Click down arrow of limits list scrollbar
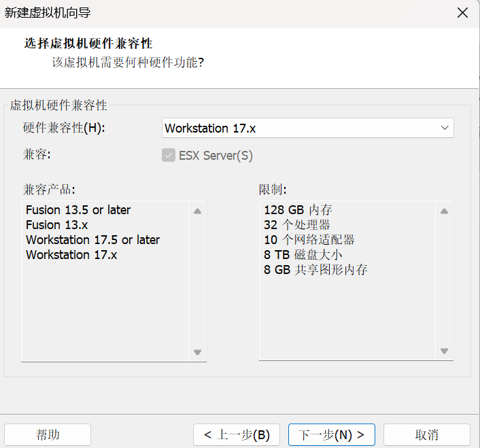This screenshot has height=448, width=480. 444,351
